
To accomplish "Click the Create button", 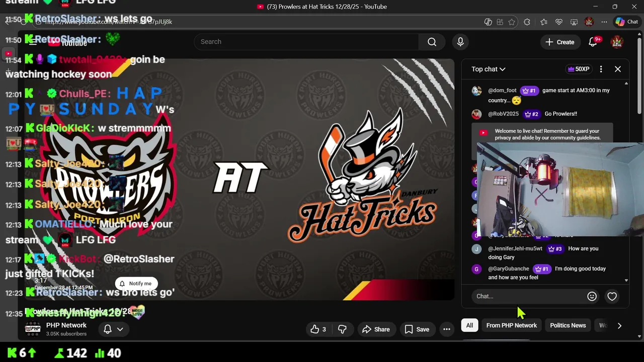I will pyautogui.click(x=560, y=42).
